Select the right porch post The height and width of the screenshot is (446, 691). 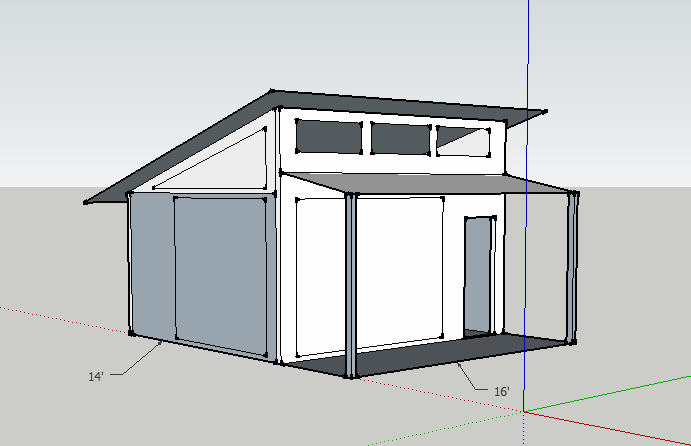(572, 268)
